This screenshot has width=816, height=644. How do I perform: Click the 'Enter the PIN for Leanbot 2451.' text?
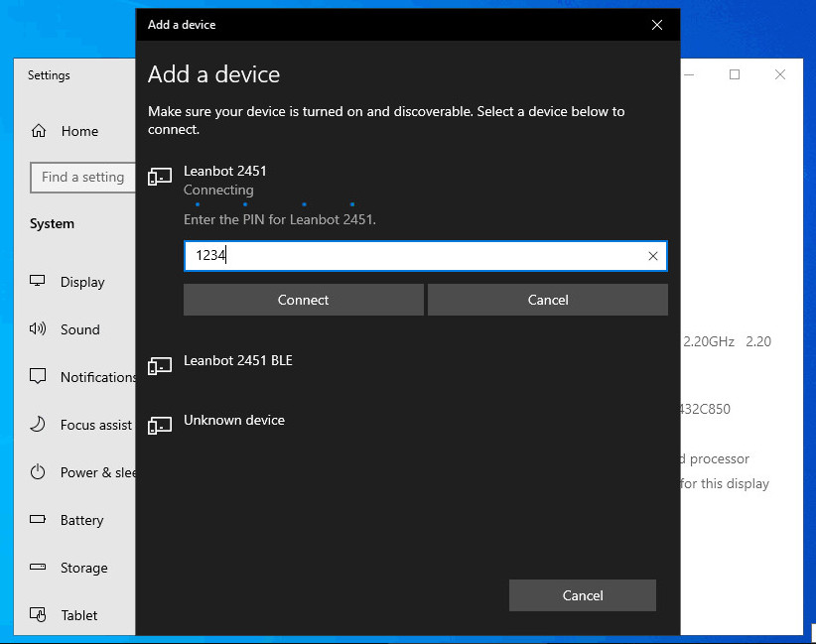pos(280,219)
